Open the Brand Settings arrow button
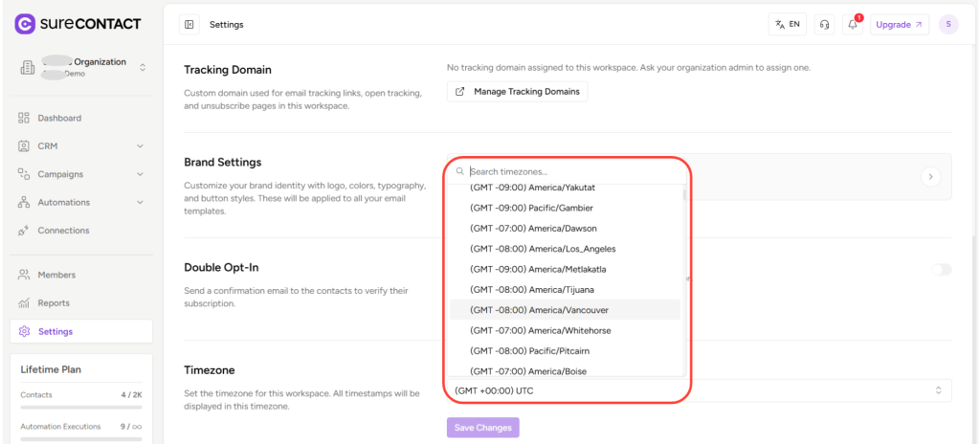 (931, 177)
